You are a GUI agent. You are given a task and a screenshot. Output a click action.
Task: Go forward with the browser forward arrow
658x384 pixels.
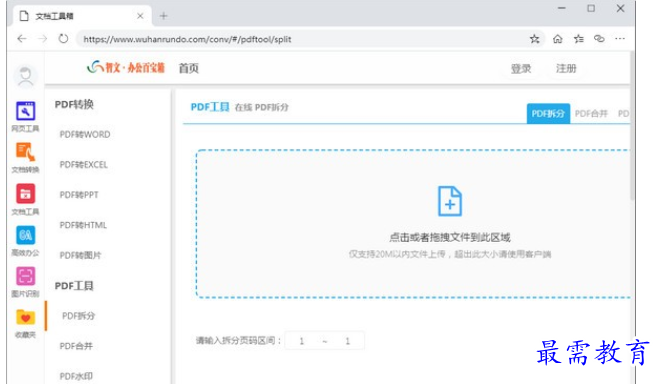tap(42, 39)
